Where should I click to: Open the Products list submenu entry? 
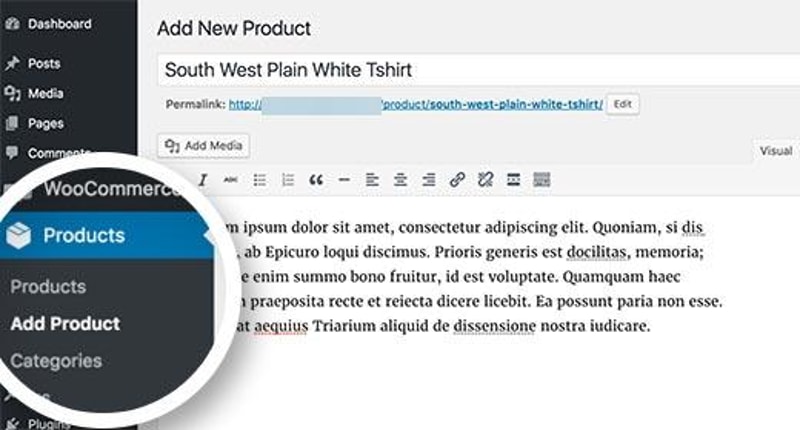coord(48,286)
